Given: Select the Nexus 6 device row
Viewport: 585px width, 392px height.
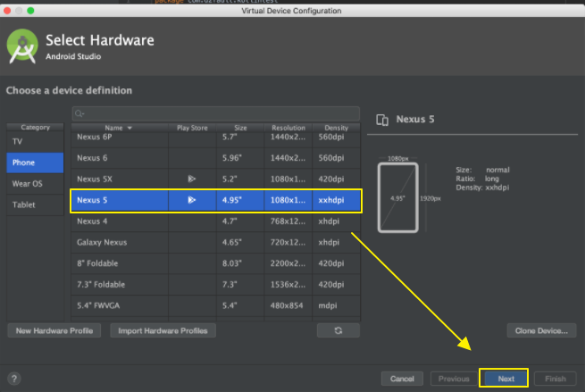Looking at the screenshot, I should coord(215,158).
